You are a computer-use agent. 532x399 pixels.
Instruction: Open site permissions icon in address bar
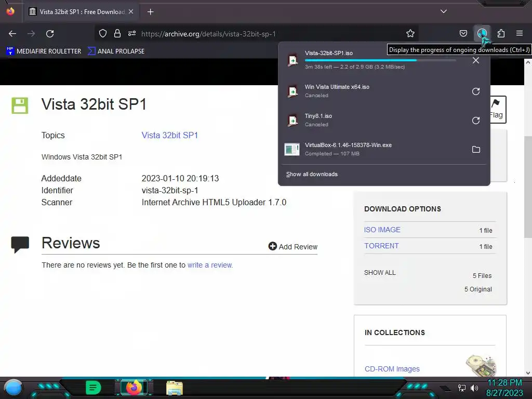(132, 33)
